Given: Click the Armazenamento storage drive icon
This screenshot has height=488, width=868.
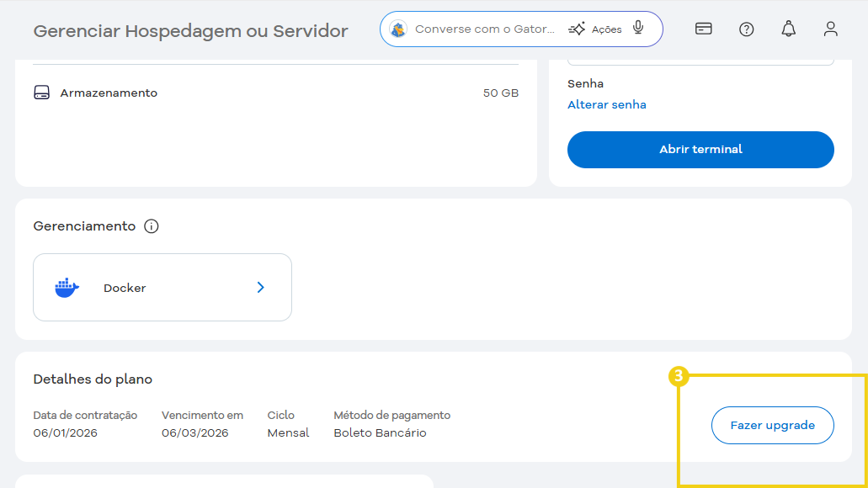Looking at the screenshot, I should (x=42, y=93).
